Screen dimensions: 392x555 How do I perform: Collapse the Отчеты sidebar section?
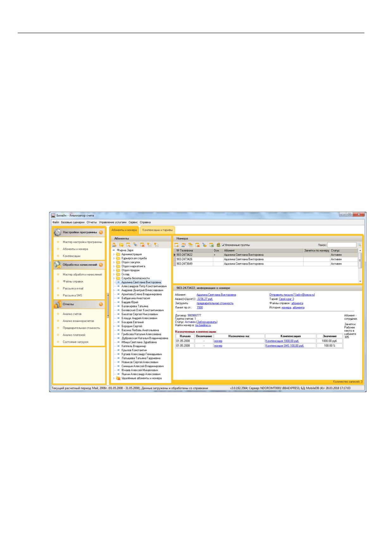tap(101, 304)
